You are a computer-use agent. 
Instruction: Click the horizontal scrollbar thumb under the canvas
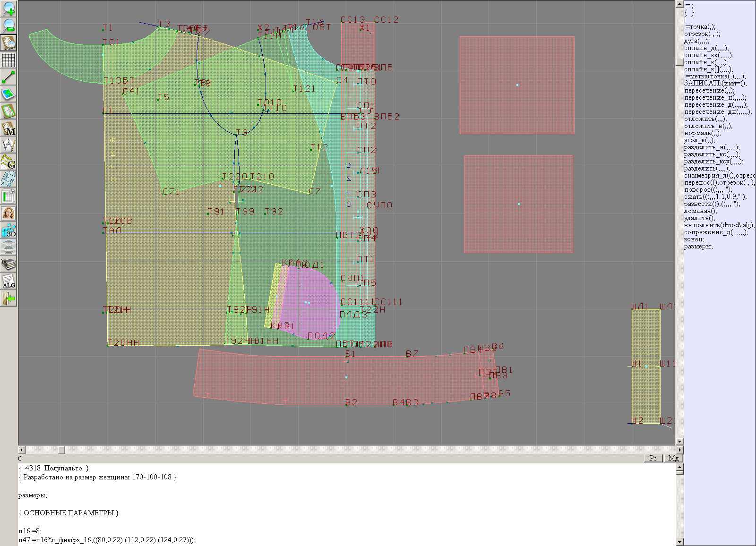coord(61,450)
